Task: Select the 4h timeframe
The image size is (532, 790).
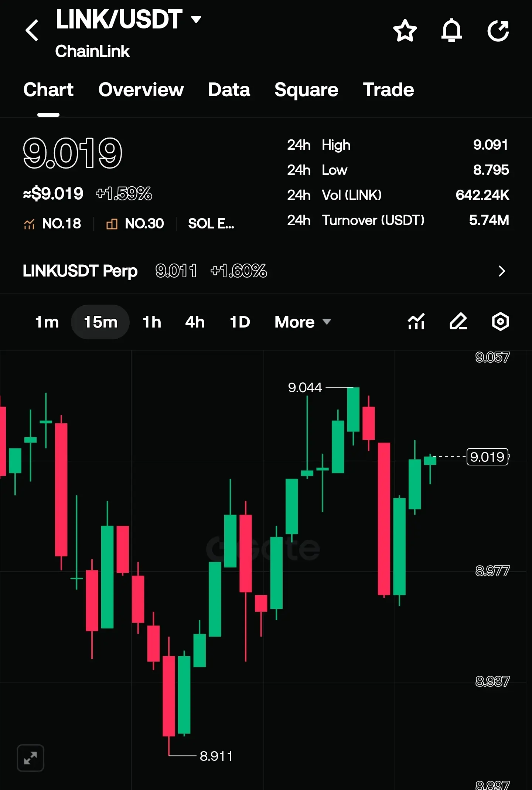Action: (x=195, y=322)
